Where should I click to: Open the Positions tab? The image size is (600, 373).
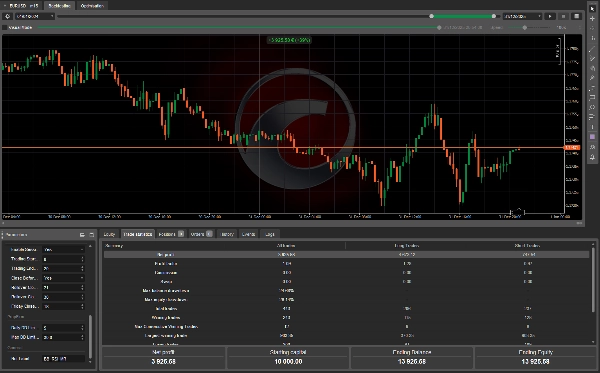171,234
